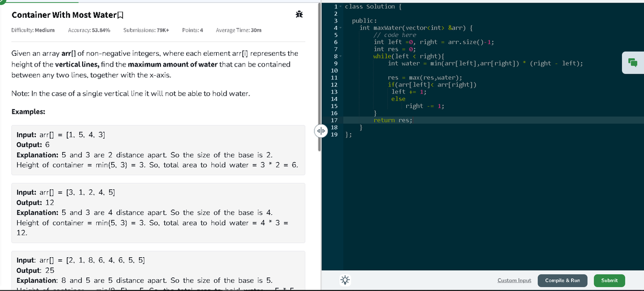
Task: Place cursor in the 'return res;' code line
Action: pyautogui.click(x=393, y=120)
